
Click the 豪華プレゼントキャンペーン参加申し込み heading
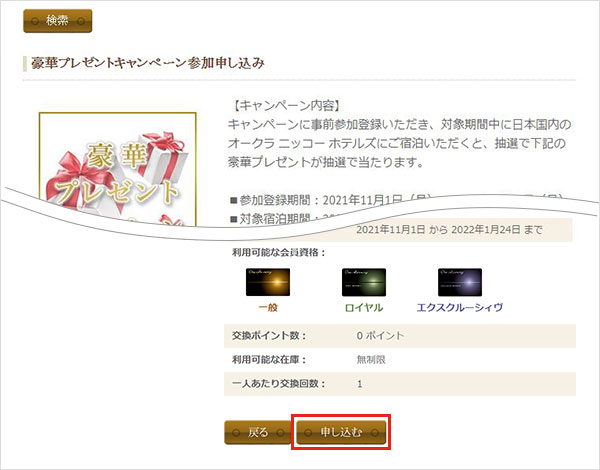[148, 63]
